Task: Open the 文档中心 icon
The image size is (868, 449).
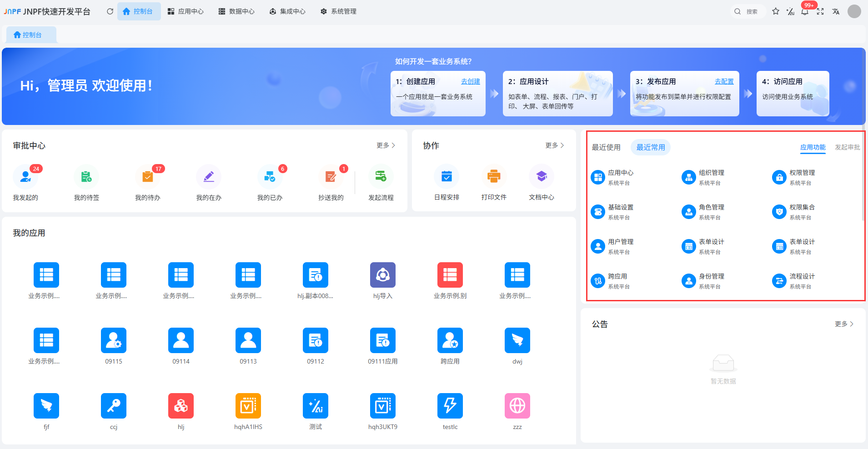Action: pos(541,176)
